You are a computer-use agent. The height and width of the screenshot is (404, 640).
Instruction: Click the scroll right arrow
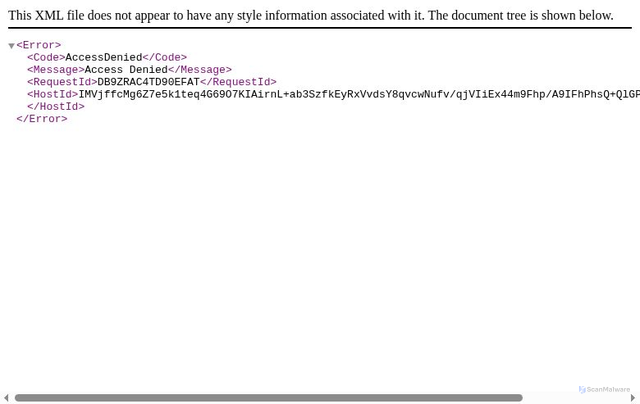(633, 397)
